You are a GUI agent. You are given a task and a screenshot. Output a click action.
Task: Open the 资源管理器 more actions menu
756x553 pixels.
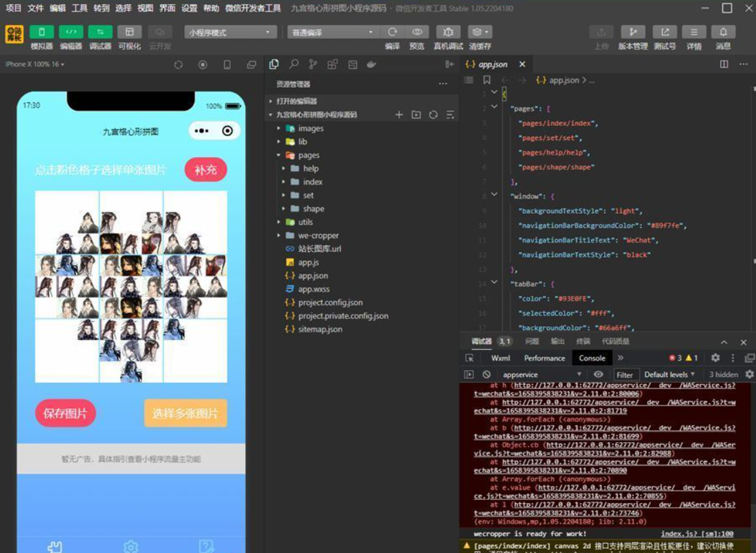442,84
